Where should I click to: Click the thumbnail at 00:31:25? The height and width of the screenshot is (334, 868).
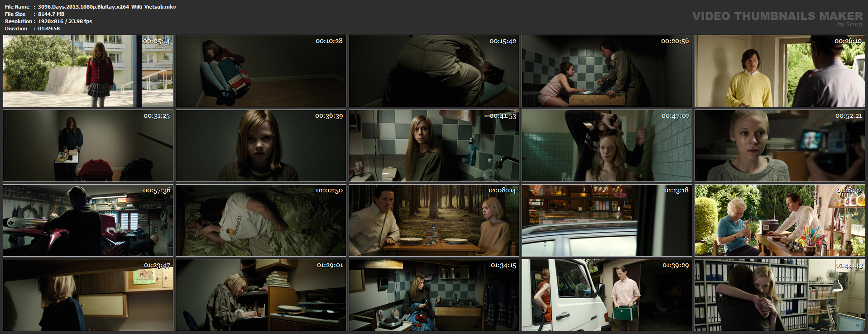88,146
